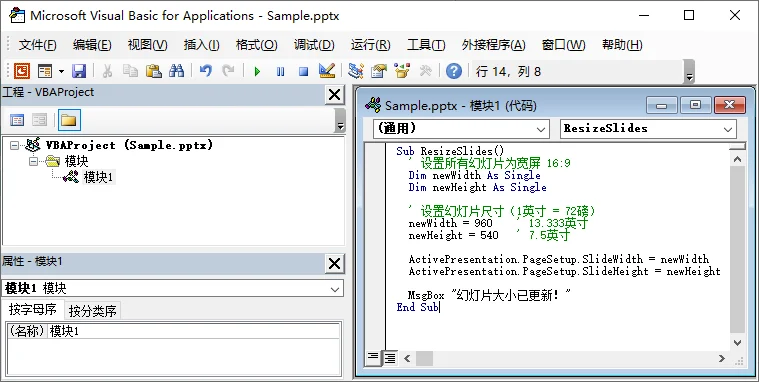Minimize the 模块1 code window

662,105
